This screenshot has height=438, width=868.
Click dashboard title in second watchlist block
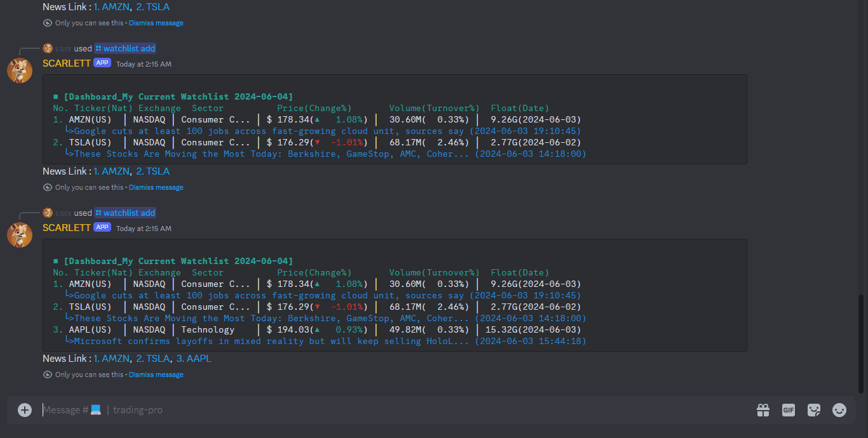178,261
